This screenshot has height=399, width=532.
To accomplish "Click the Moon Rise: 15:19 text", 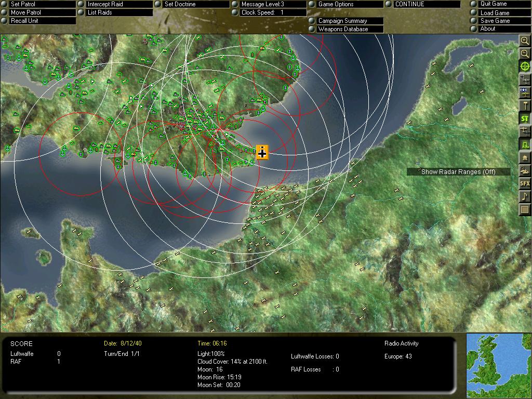I will (x=220, y=377).
